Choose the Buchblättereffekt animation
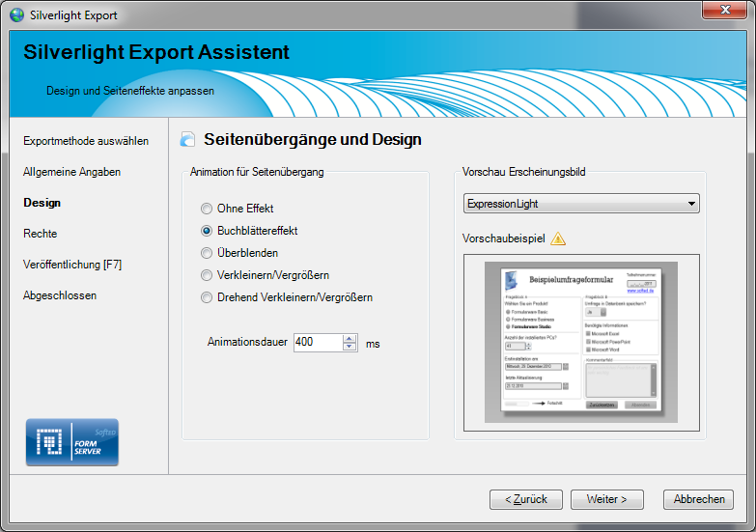The width and height of the screenshot is (756, 532). [x=207, y=231]
